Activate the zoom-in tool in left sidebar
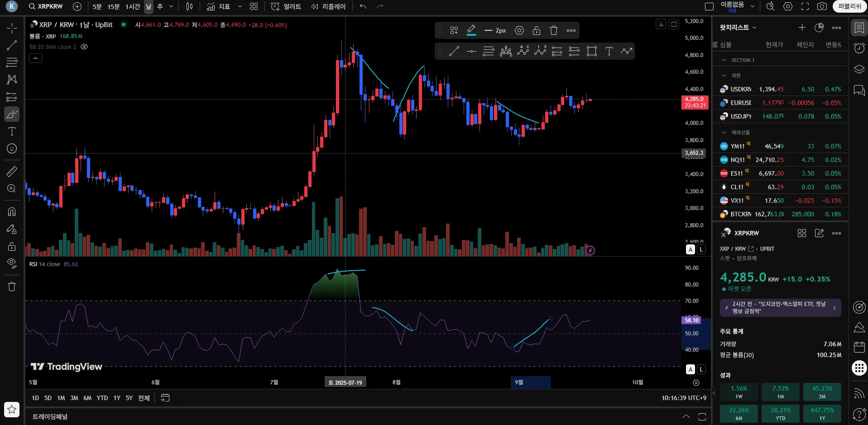 tap(12, 188)
